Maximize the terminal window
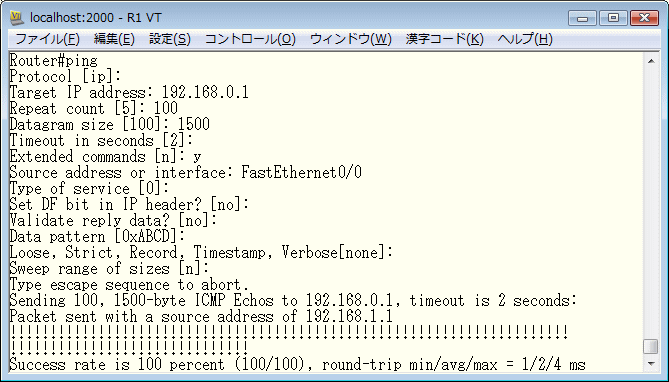669x382 pixels. click(x=613, y=18)
